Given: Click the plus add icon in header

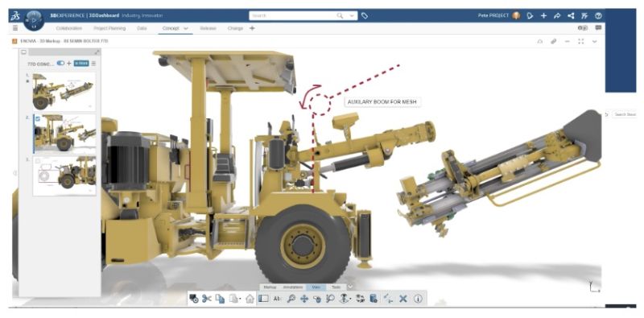Looking at the screenshot, I should (543, 15).
